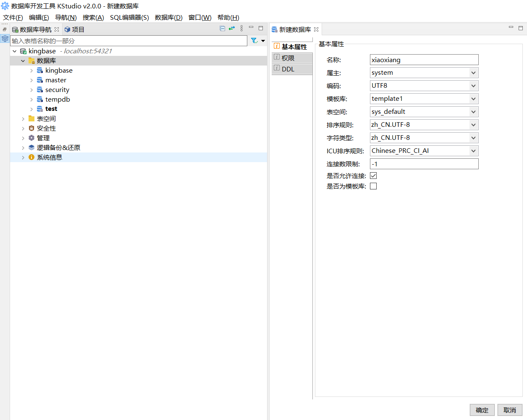527x420 pixels.
Task: Close the 新建数据库 editor tab
Action: pos(316,29)
